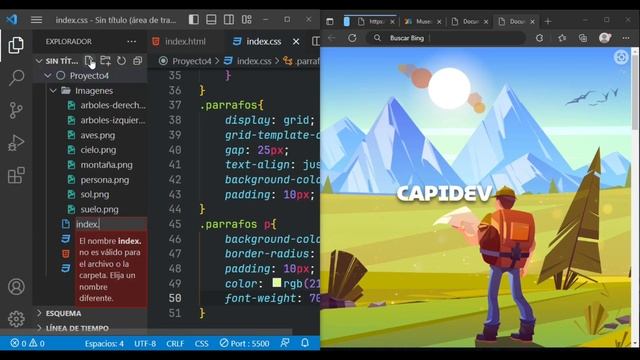
Task: Open the browser Collections icon
Action: coord(583,38)
